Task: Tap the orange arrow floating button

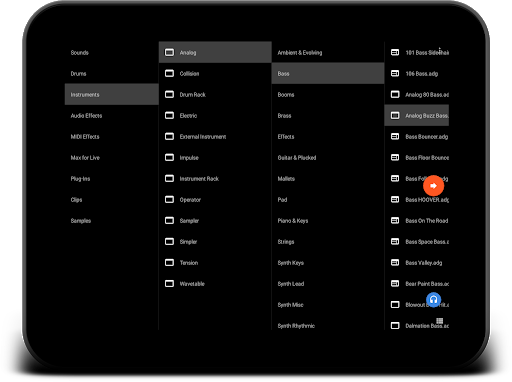Action: pyautogui.click(x=433, y=186)
